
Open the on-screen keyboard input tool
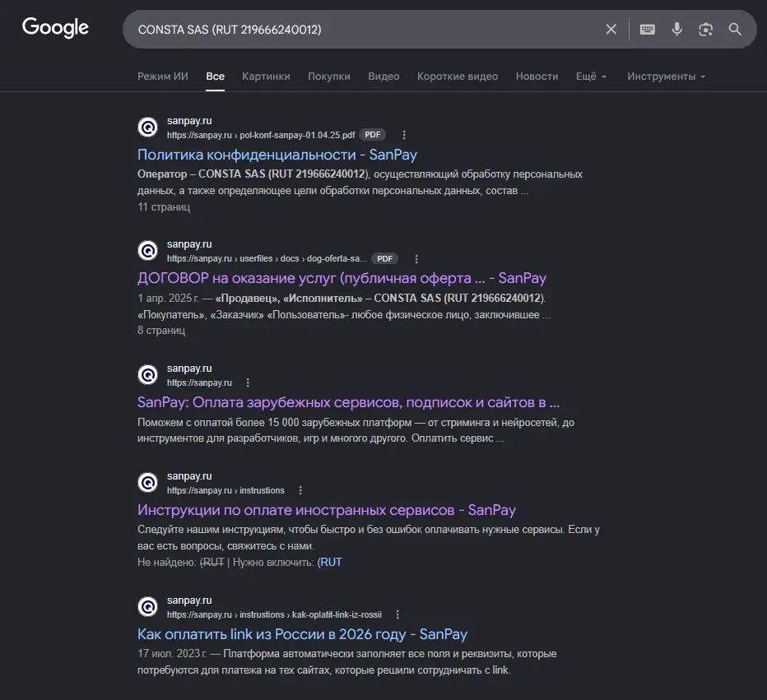click(647, 30)
